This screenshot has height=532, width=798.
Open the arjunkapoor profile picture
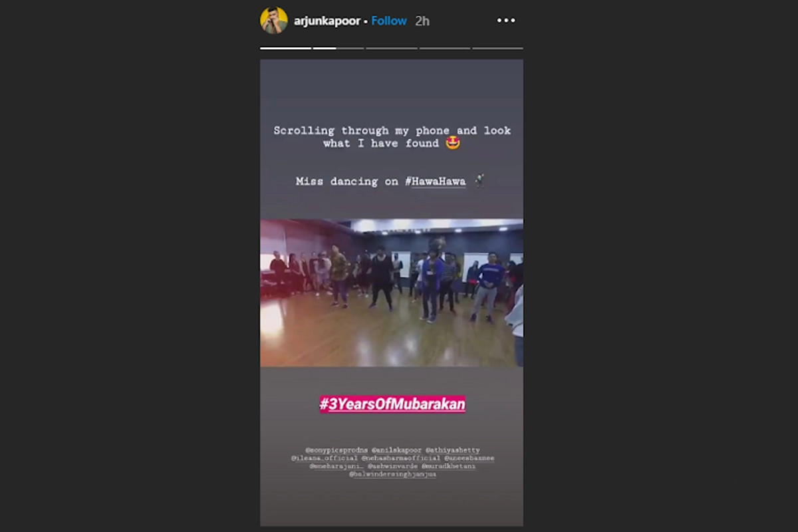point(274,21)
